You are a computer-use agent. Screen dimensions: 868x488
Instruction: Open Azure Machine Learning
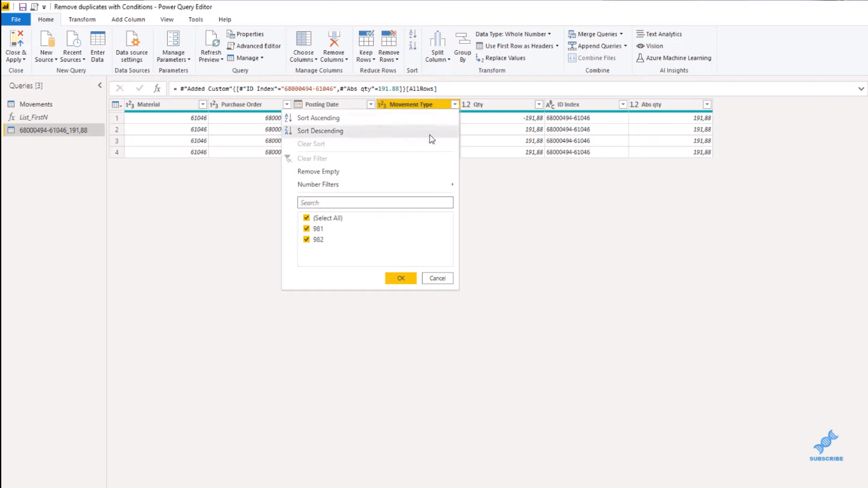[674, 58]
